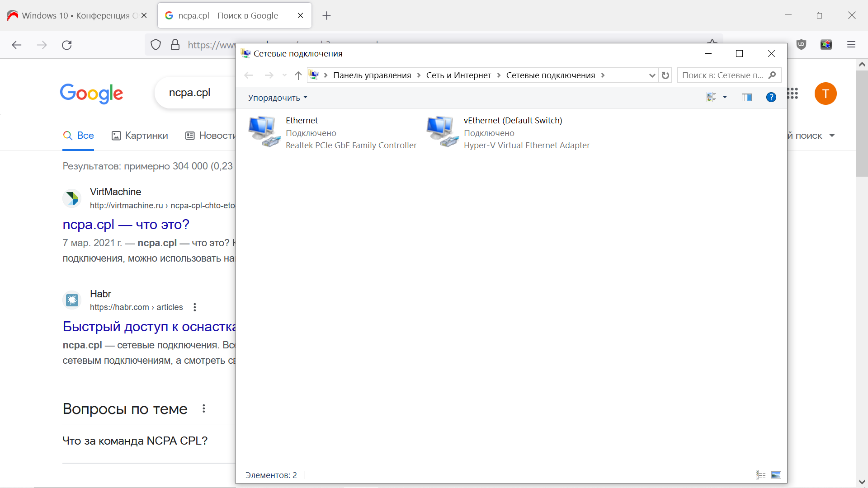Reload the browser page
The width and height of the screenshot is (868, 488).
click(67, 45)
